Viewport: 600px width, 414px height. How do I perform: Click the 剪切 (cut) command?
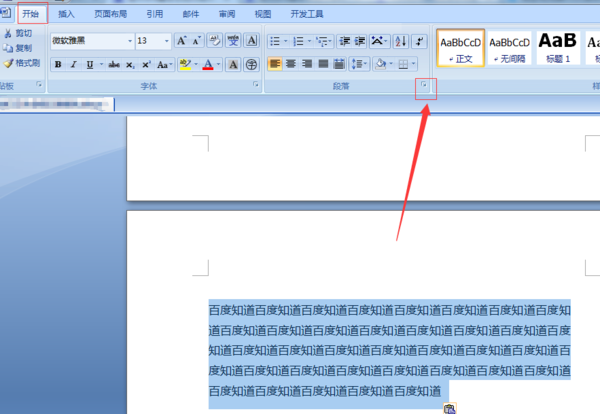(x=18, y=33)
